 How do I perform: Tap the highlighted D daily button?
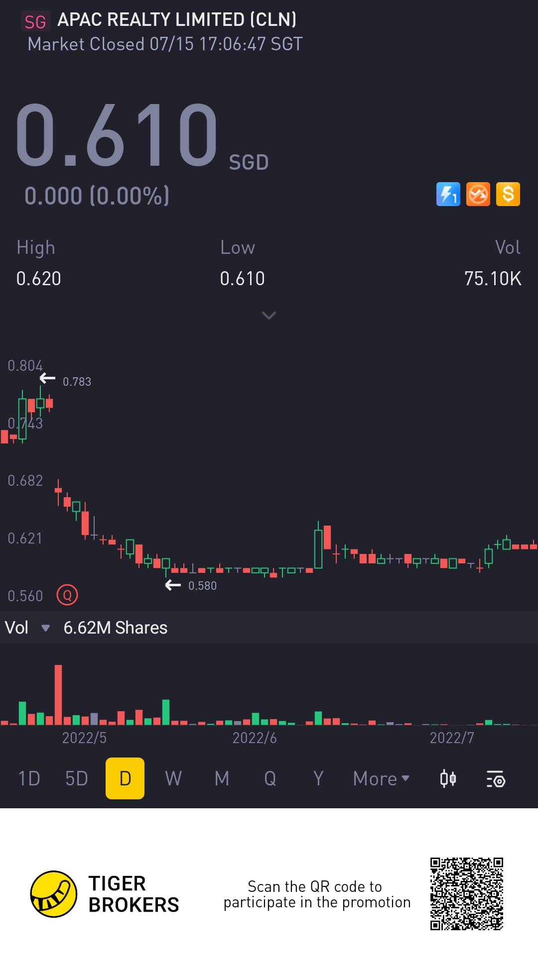tap(125, 778)
